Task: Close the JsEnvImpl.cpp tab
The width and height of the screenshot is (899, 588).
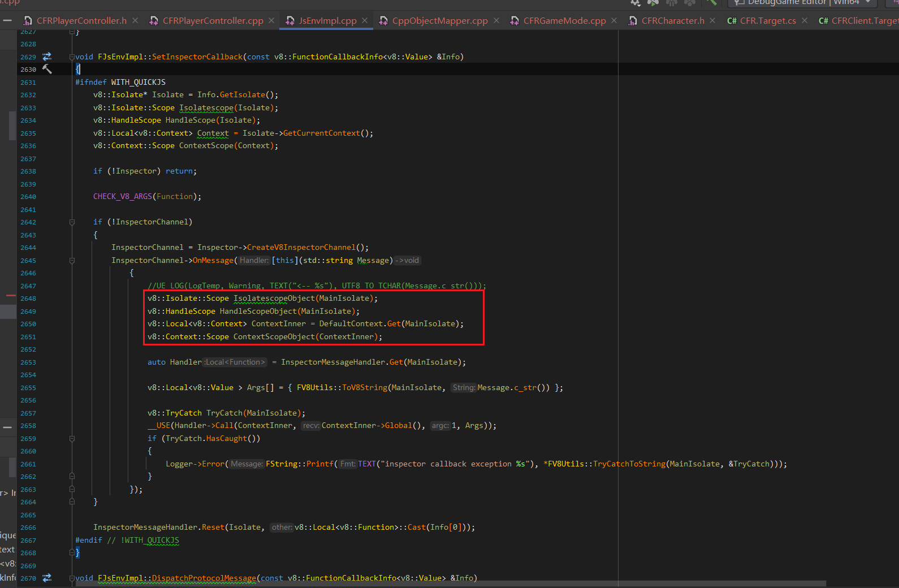Action: 365,20
